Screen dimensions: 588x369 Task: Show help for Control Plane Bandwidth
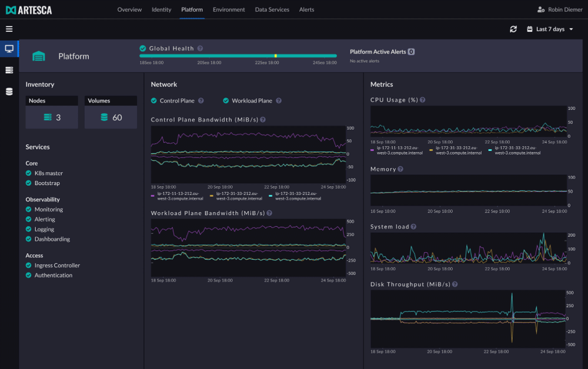[263, 119]
